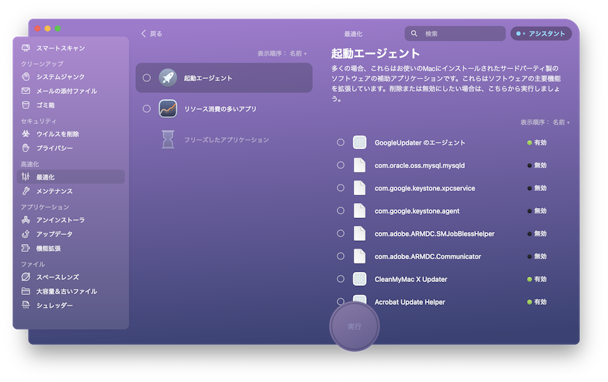This screenshot has height=382, width=608.
Task: Click the Acrobat Update Helper entry name
Action: pos(409,302)
